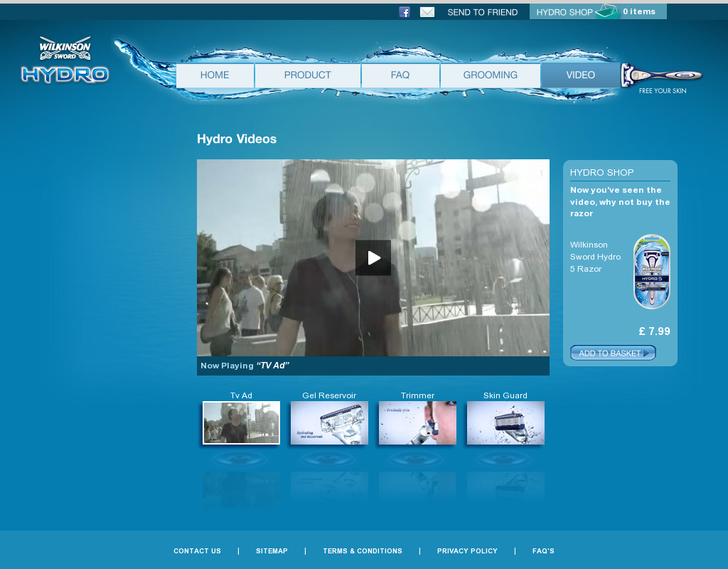Click the 0 items basket count

coord(639,11)
